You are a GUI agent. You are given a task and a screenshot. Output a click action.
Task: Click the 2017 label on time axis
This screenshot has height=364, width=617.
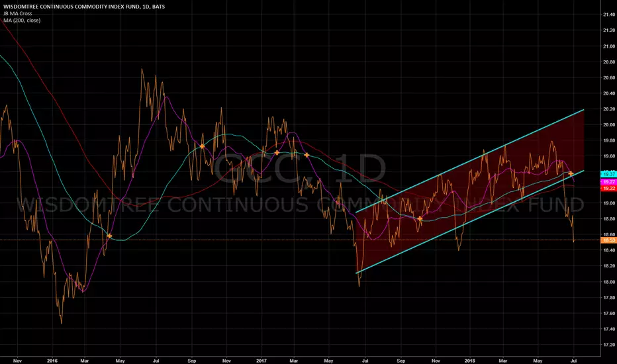tap(261, 361)
